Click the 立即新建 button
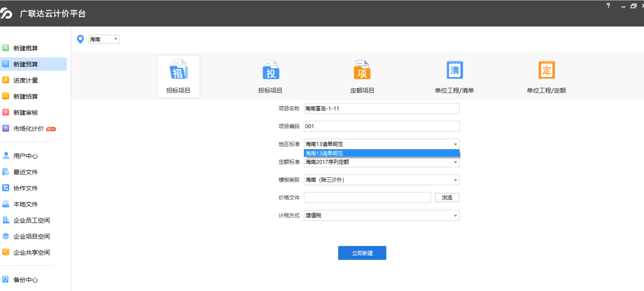 362,253
